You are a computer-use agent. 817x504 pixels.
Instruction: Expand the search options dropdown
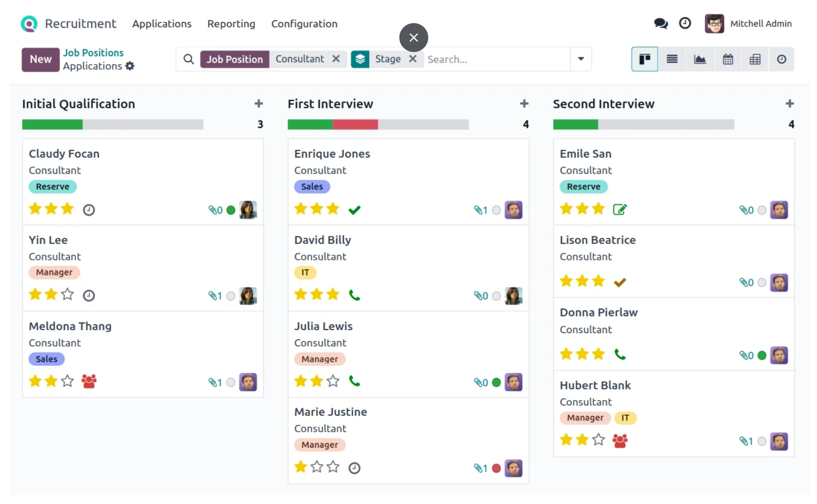tap(581, 59)
